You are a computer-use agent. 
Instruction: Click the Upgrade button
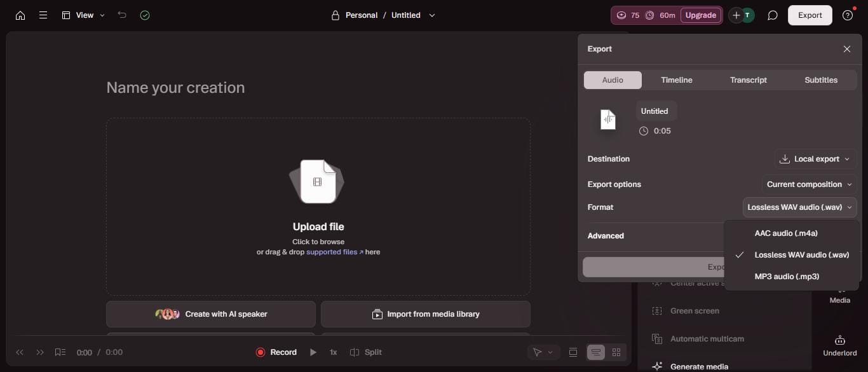click(701, 15)
